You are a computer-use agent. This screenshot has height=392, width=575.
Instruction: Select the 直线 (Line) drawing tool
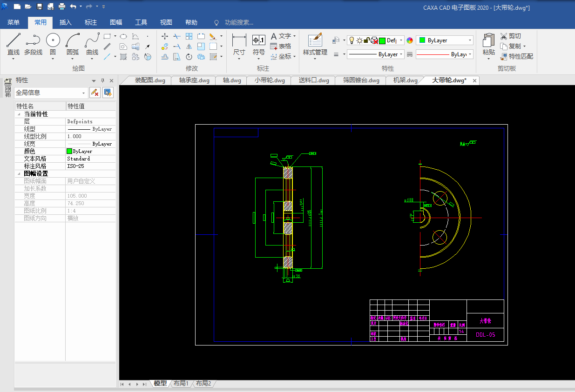click(14, 41)
